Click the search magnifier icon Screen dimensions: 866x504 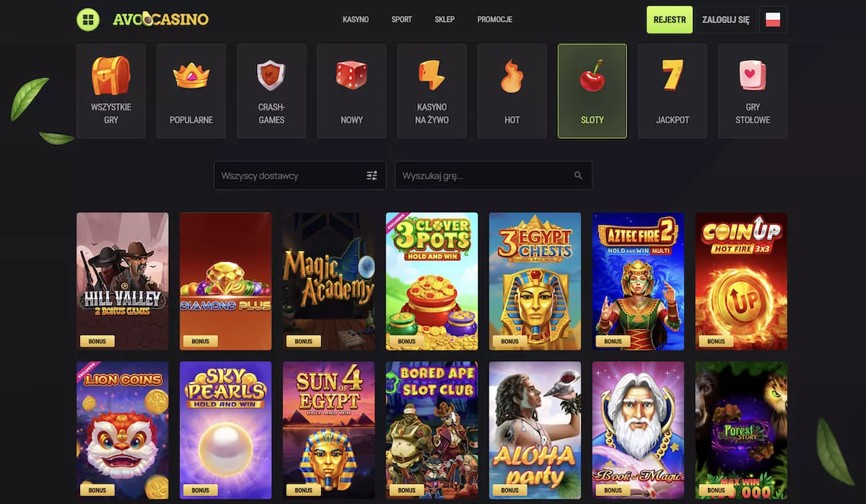[578, 175]
